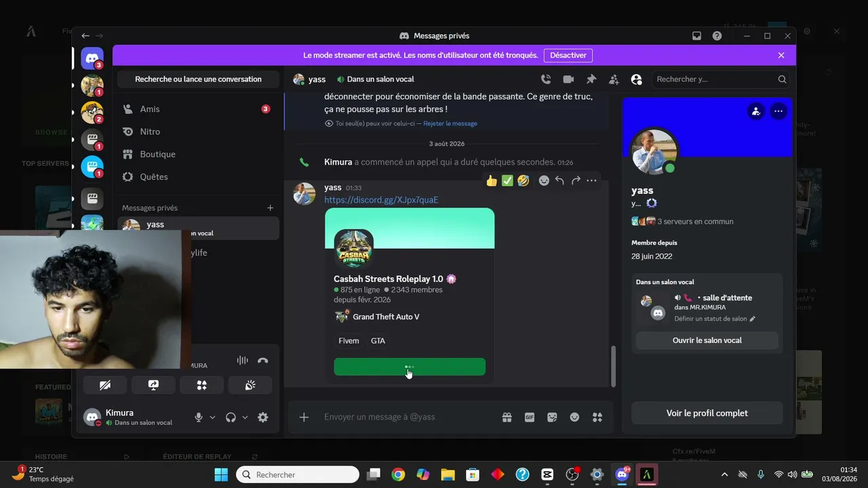Screen dimensions: 868x488
Task: Select the yass private conversation
Action: point(198,228)
